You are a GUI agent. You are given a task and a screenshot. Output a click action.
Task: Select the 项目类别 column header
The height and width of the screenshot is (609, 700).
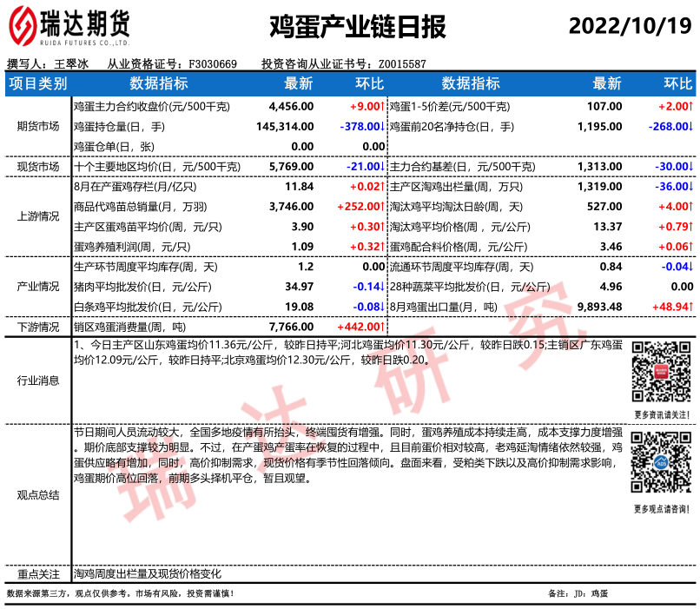coord(38,83)
